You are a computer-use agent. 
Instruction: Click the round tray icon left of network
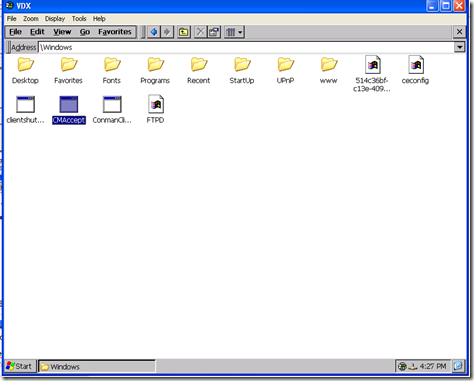402,366
